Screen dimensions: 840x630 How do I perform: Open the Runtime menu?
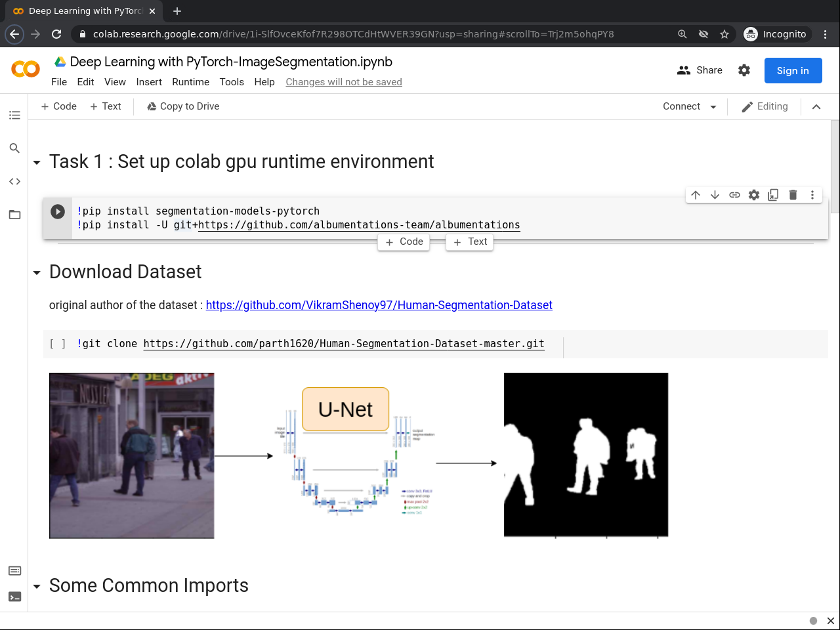pos(190,82)
